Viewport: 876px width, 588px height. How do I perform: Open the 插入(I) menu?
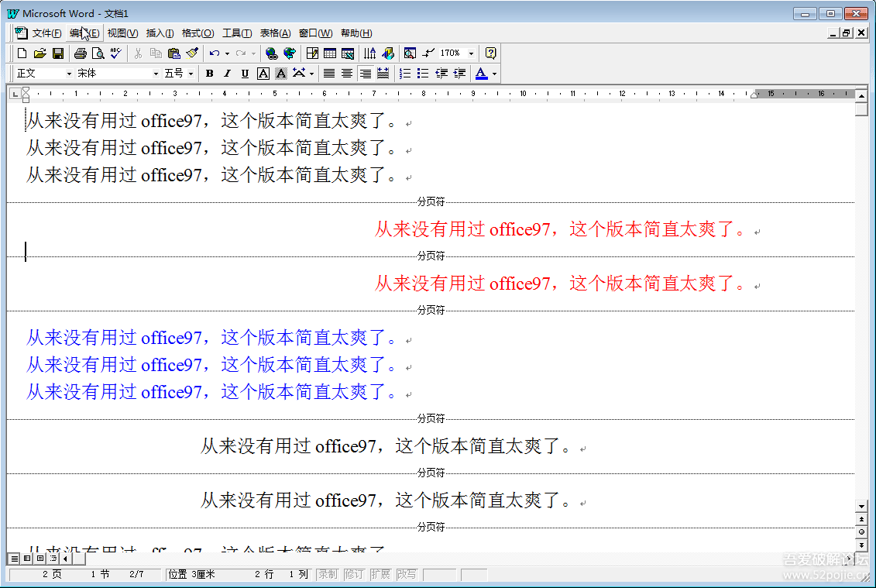pos(160,33)
